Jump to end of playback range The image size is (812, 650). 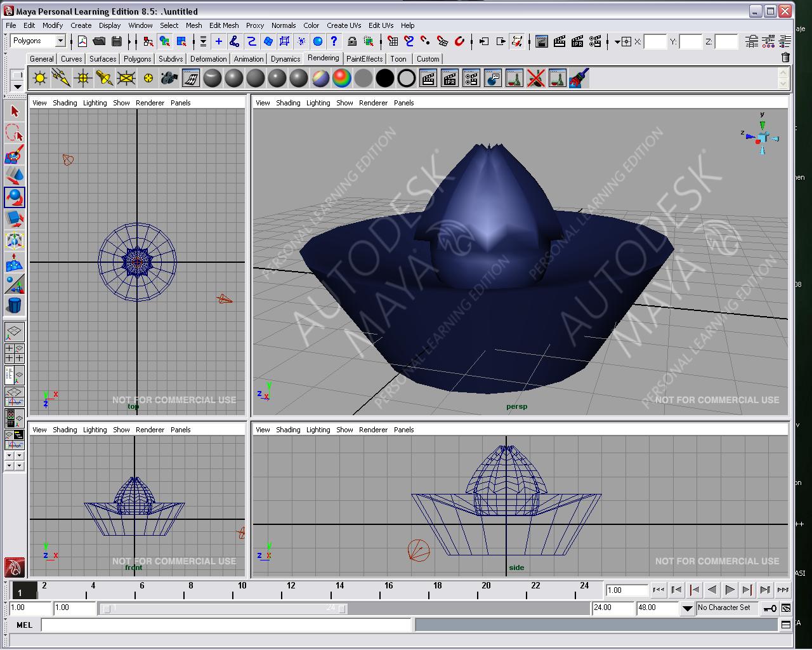point(783,590)
